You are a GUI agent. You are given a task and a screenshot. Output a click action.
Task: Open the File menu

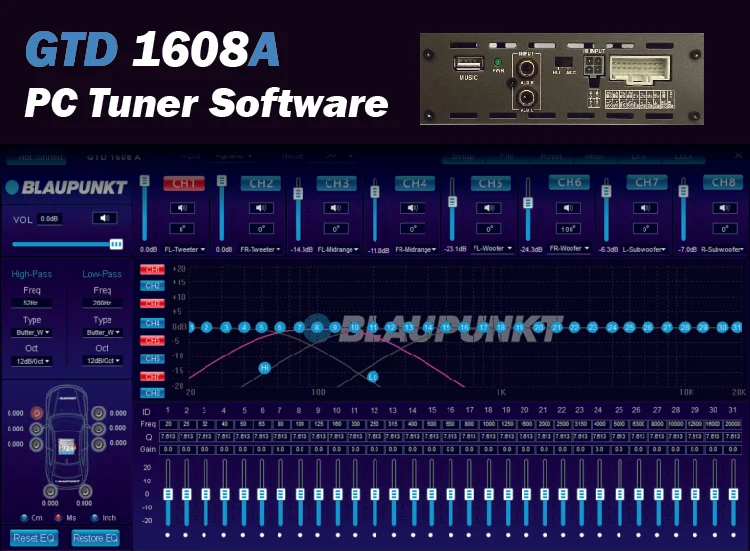click(507, 156)
